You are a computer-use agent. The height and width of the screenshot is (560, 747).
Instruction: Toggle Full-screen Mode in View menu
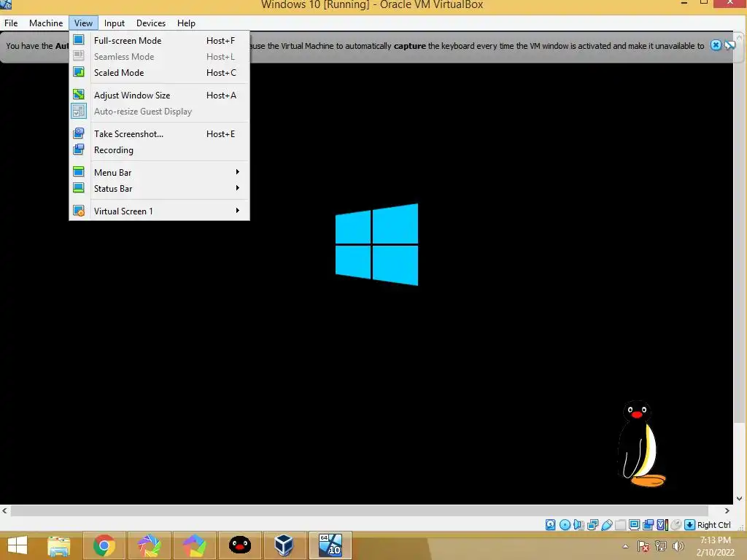tap(160, 41)
